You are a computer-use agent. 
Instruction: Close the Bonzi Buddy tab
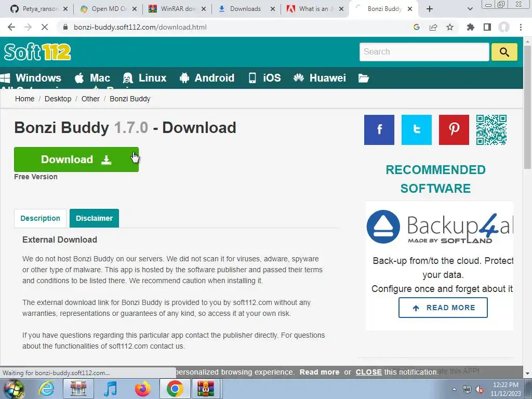(410, 9)
